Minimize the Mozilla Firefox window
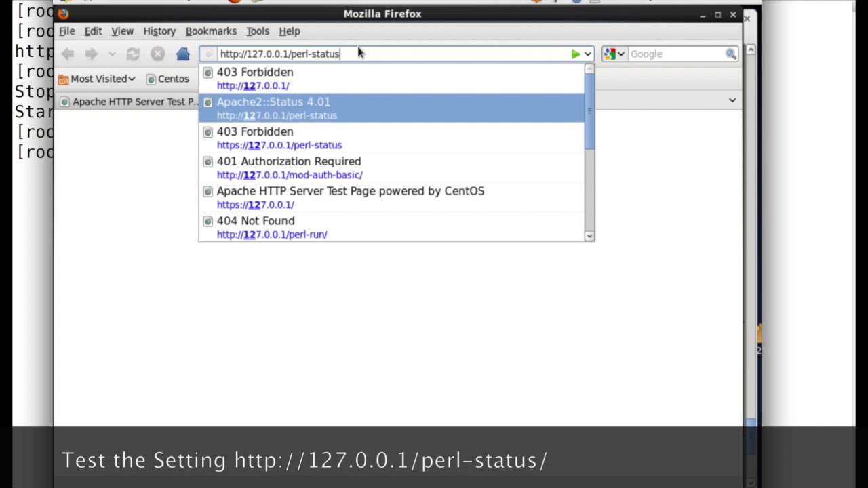 [x=703, y=14]
